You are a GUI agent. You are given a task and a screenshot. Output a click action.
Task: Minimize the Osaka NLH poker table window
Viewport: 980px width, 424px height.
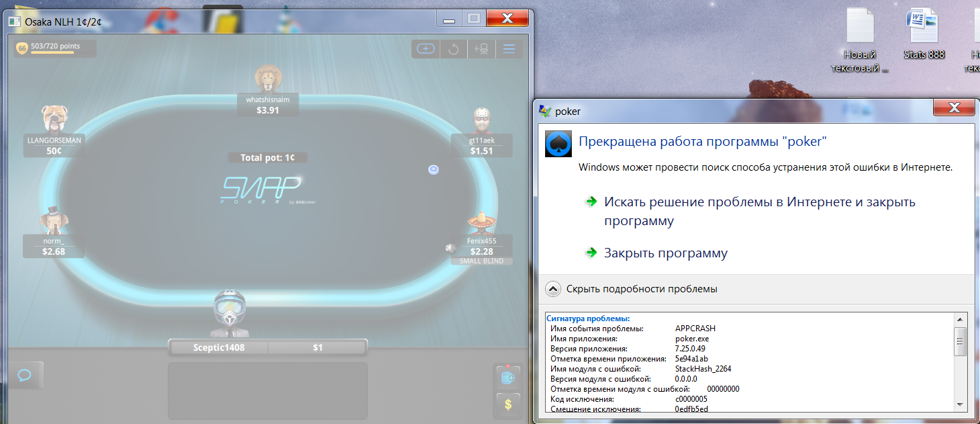click(x=449, y=19)
